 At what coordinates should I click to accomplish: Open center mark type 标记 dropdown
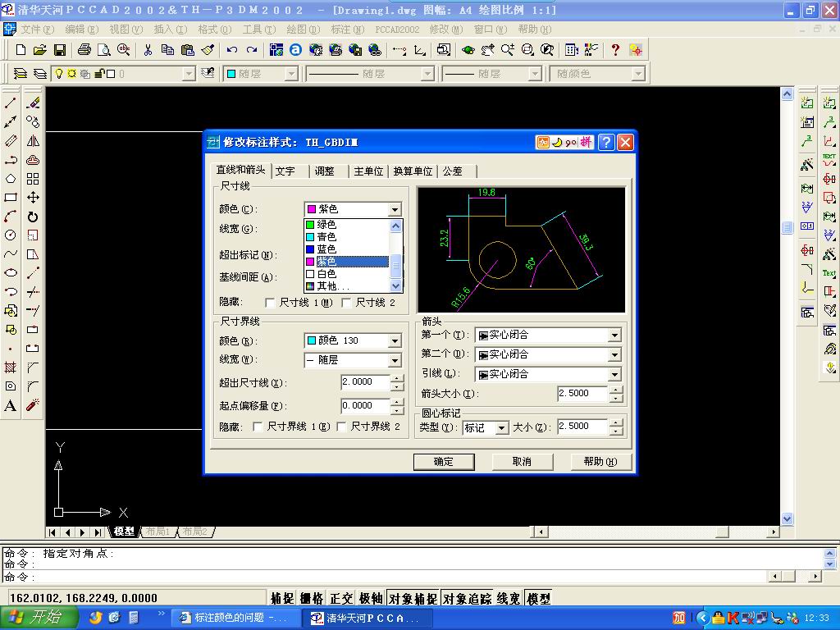click(501, 427)
